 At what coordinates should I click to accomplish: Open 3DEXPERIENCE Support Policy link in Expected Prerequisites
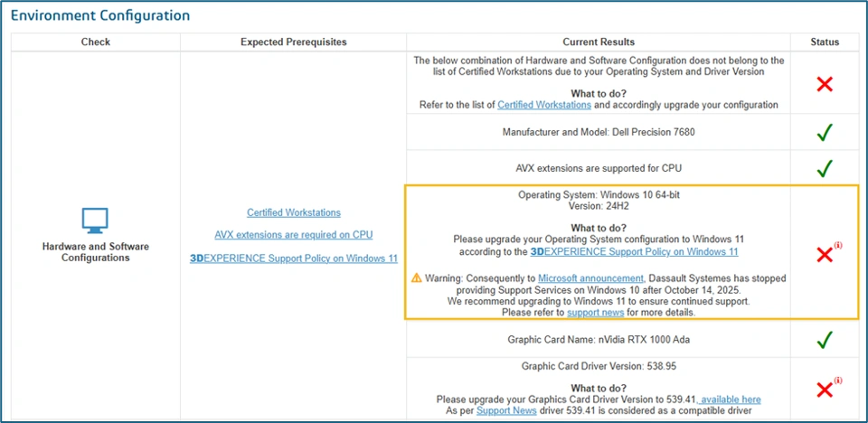click(293, 258)
